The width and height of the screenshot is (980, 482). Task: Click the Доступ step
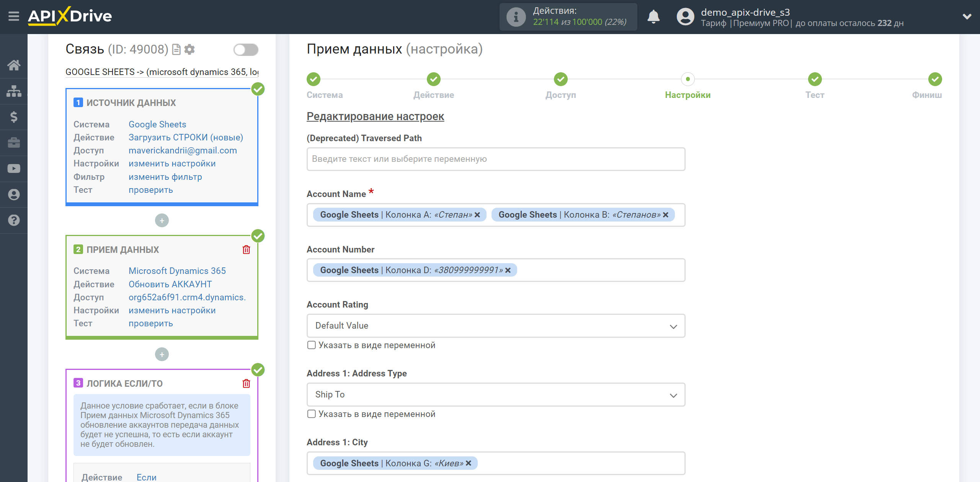(561, 79)
